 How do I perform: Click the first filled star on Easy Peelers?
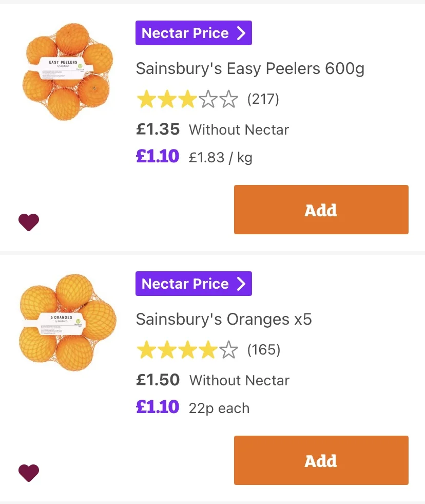tap(146, 99)
